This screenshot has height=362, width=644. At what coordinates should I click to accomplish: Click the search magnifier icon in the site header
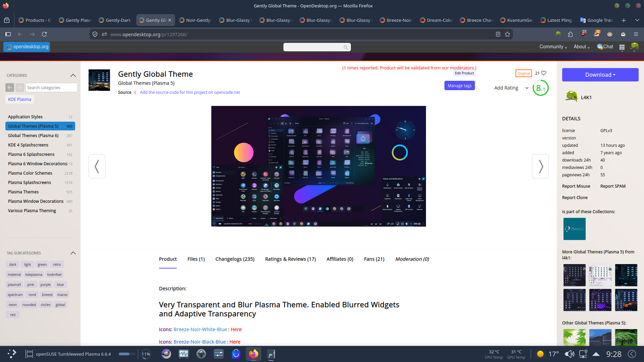pos(345,47)
